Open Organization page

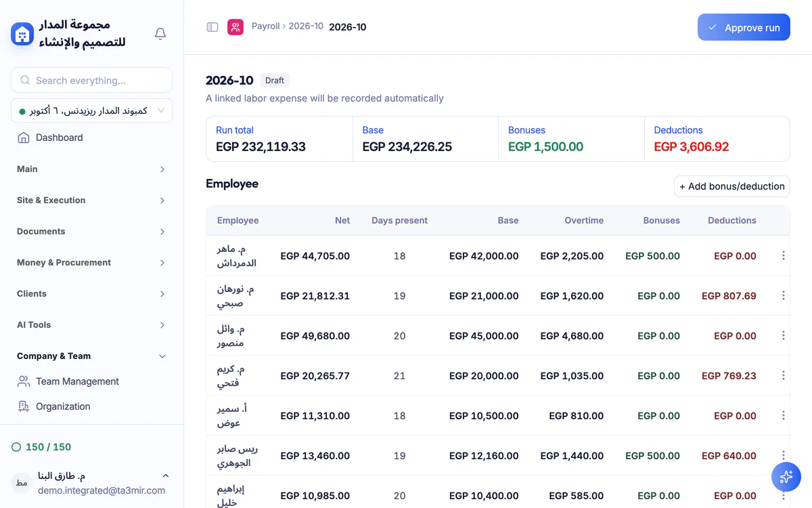pyautogui.click(x=91, y=406)
